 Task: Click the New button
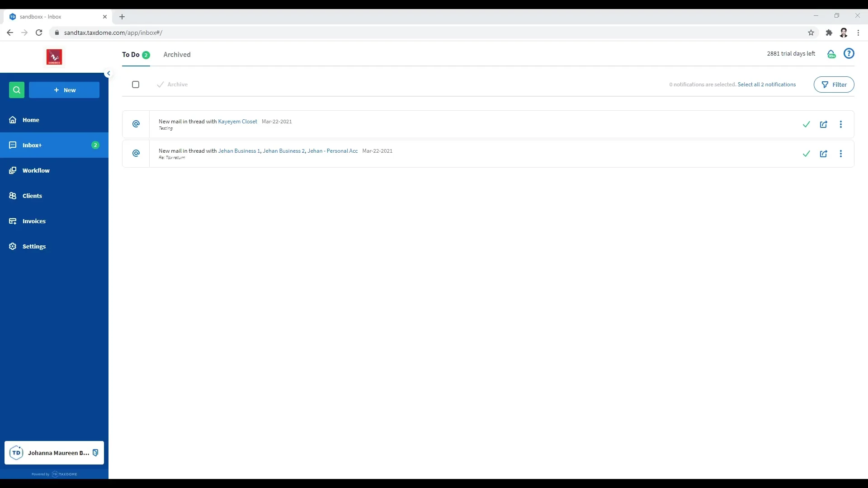point(64,90)
